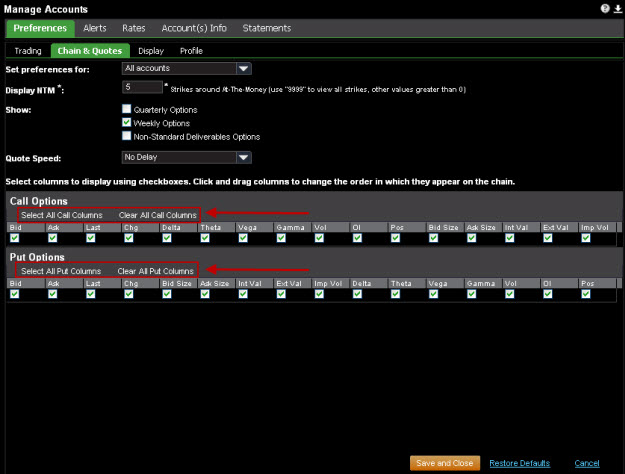Screen dimensions: 625x474
Task: Select the Preferences tab
Action: point(40,28)
